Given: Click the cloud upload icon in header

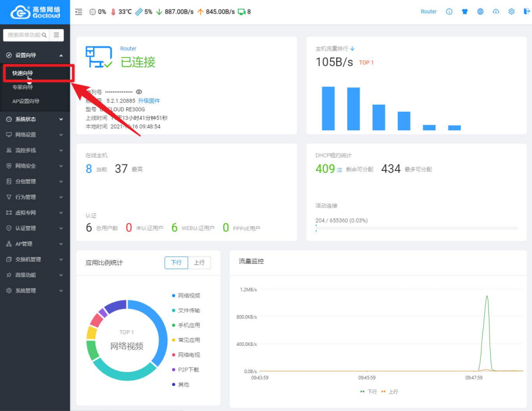Looking at the screenshot, I should coord(496,12).
